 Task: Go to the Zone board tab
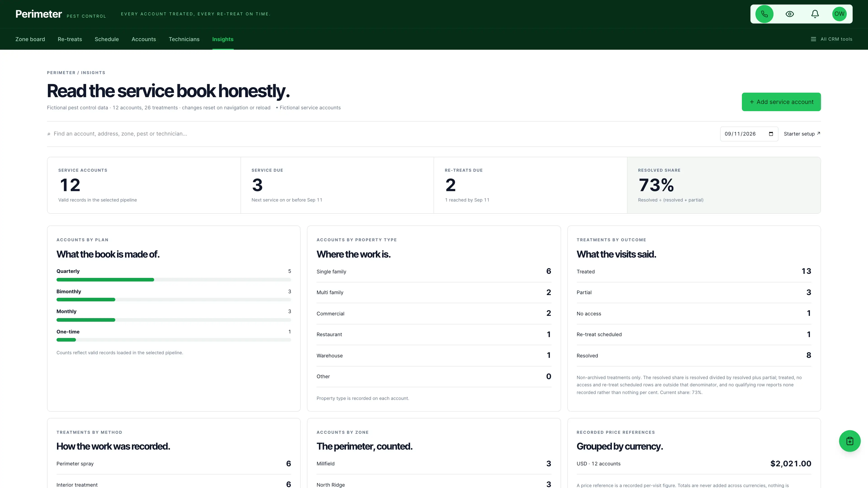pyautogui.click(x=30, y=39)
